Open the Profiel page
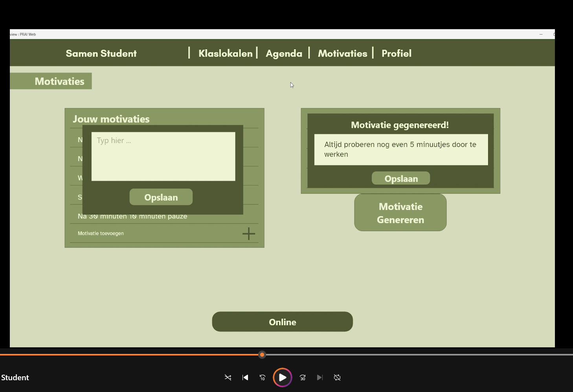This screenshot has height=392, width=573. pos(396,53)
